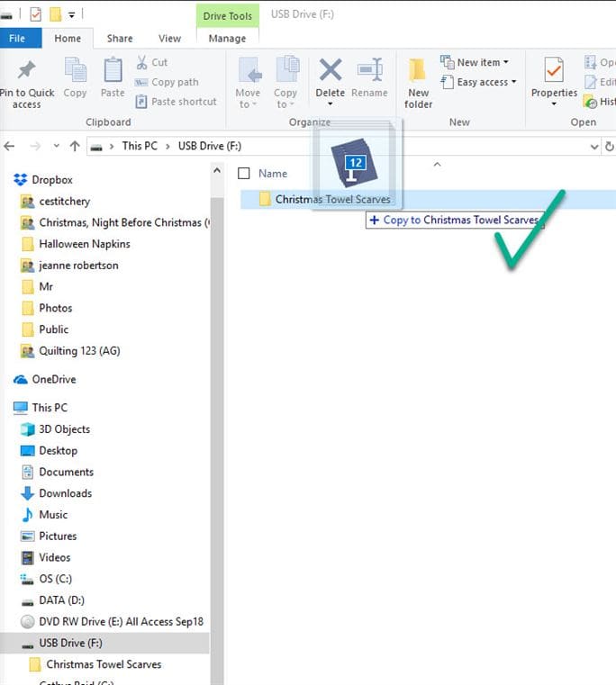Click the Delete red X icon
The image size is (616, 685).
331,71
